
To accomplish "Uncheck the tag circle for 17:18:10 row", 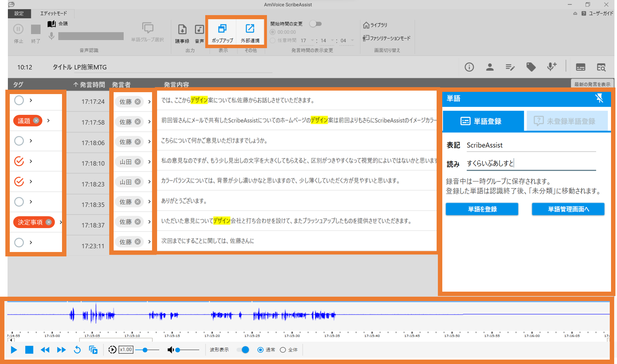I will (x=19, y=161).
